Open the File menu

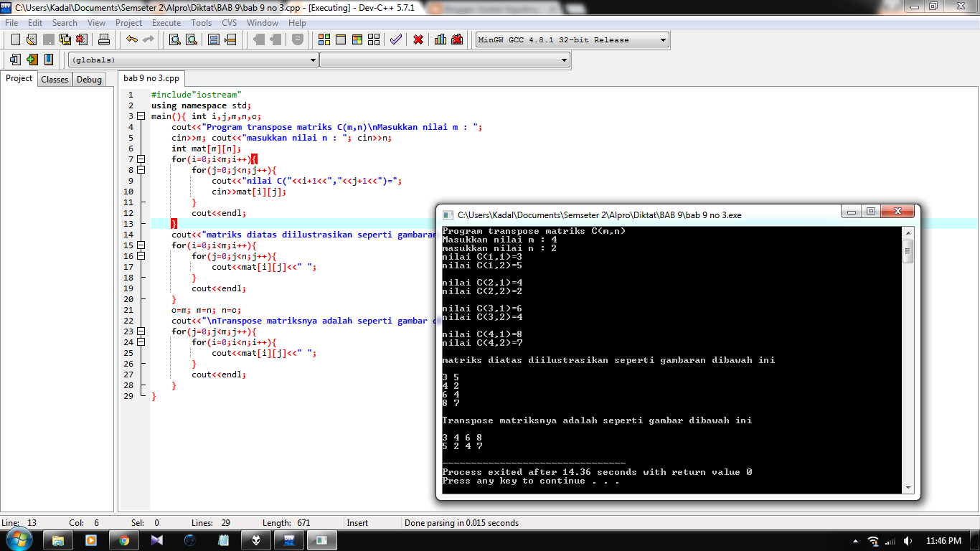coord(11,23)
